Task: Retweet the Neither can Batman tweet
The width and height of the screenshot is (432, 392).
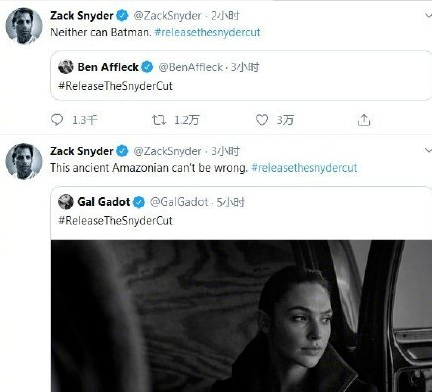Action: (159, 120)
